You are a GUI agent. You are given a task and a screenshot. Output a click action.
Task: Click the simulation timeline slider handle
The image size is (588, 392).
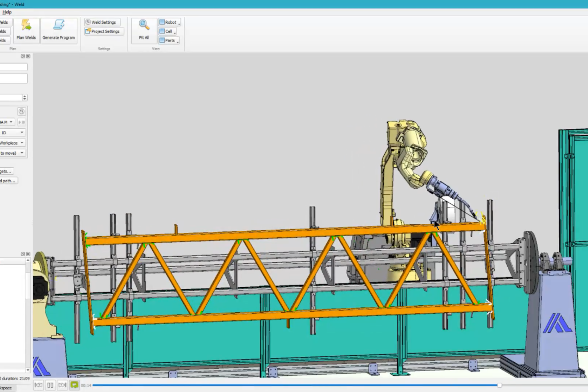(499, 385)
